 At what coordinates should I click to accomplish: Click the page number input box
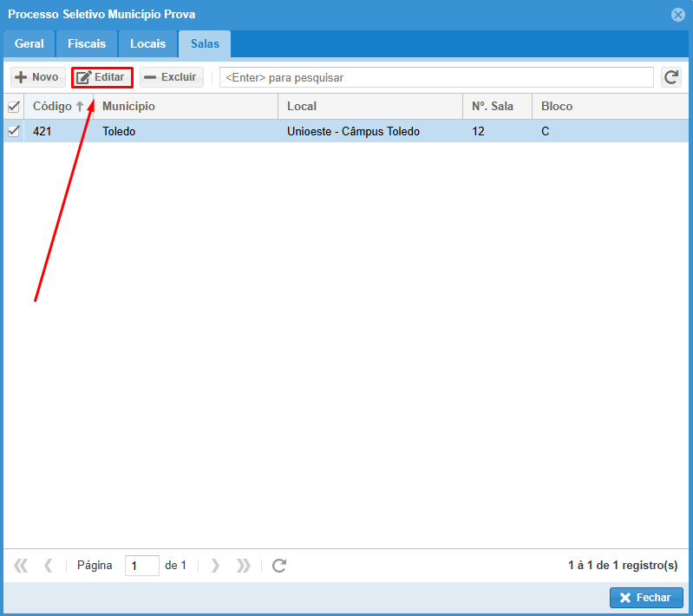click(141, 566)
